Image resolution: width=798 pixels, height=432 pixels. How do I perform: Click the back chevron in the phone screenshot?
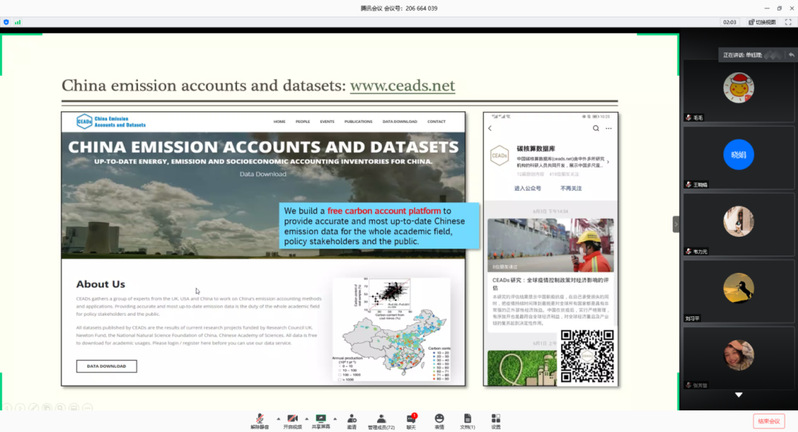click(x=490, y=129)
